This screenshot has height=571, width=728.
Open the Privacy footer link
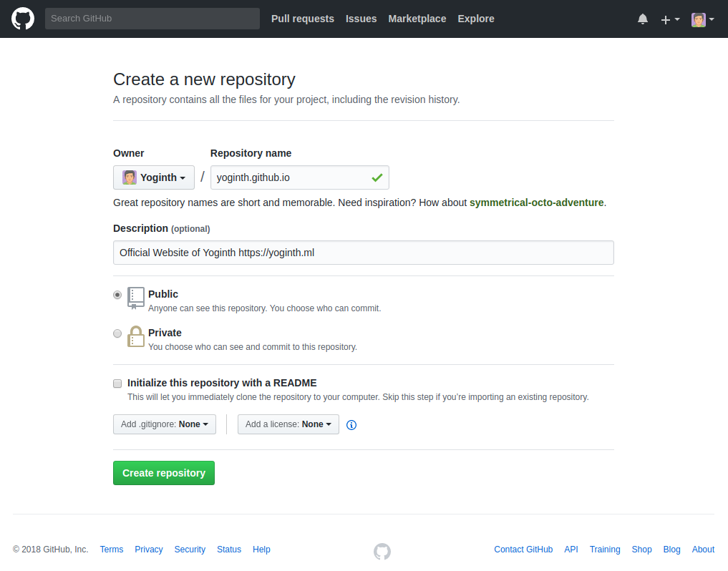[x=149, y=550]
